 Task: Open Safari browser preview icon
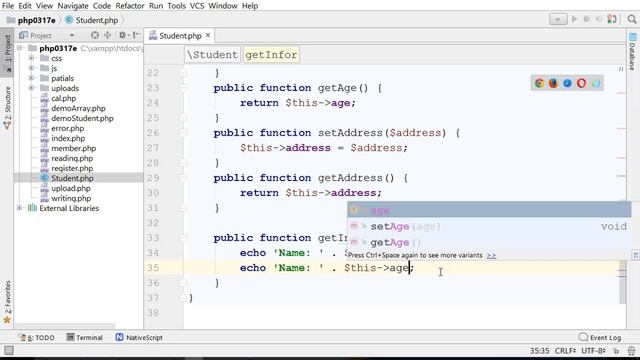pyautogui.click(x=567, y=83)
